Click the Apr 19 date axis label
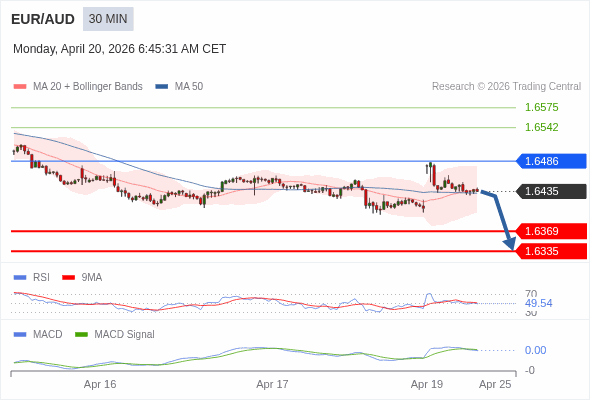This screenshot has width=590, height=400. 427,384
